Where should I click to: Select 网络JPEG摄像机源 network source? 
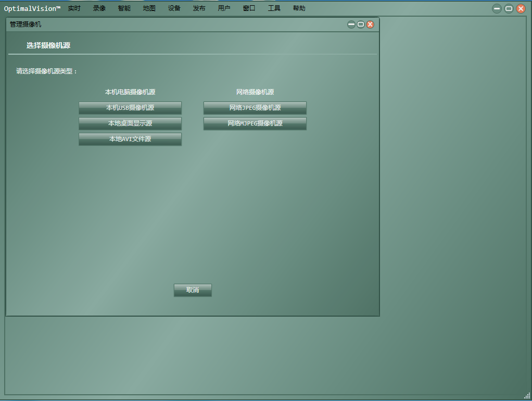[255, 108]
